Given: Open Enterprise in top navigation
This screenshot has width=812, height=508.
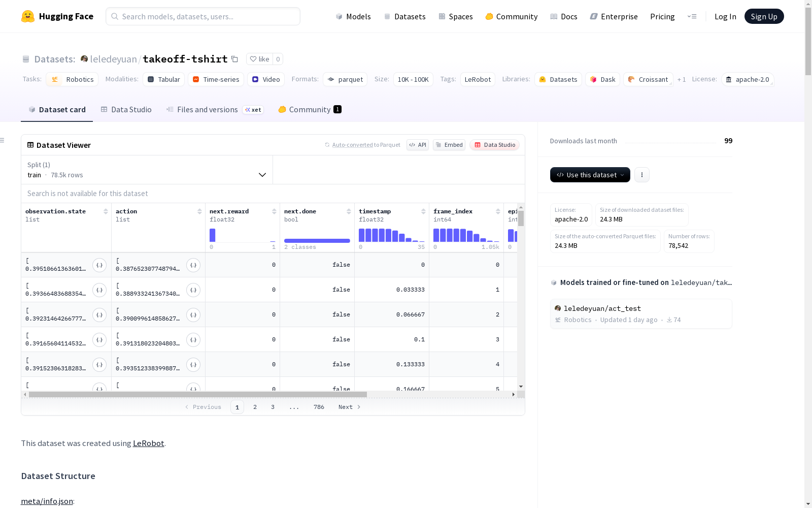Looking at the screenshot, I should (614, 16).
